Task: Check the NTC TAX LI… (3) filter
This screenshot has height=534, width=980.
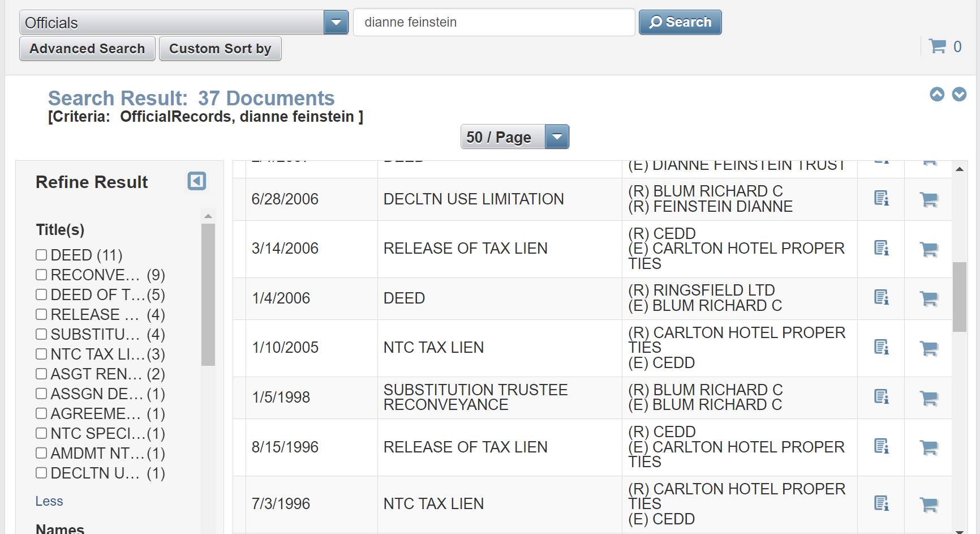Action: click(x=41, y=354)
